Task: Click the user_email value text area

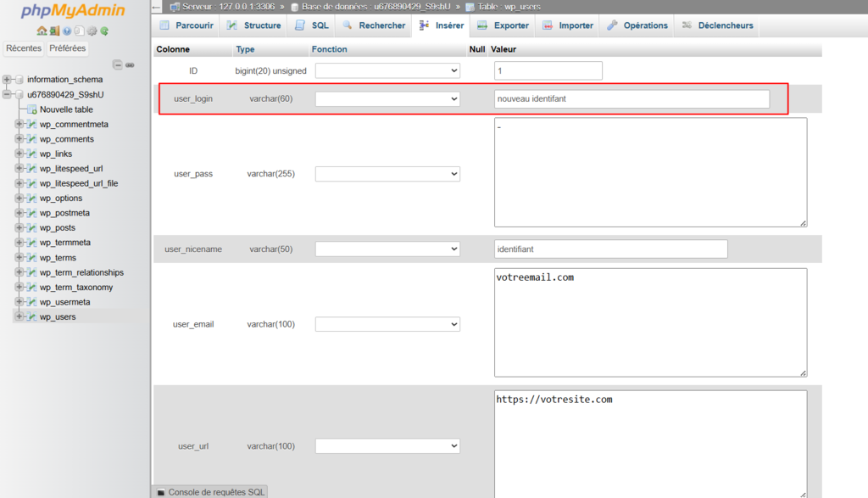Action: (x=650, y=322)
